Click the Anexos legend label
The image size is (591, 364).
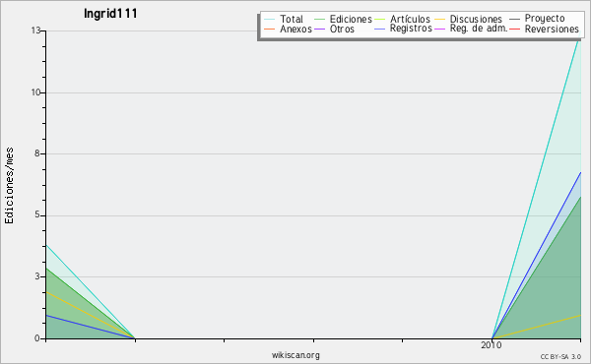point(295,29)
